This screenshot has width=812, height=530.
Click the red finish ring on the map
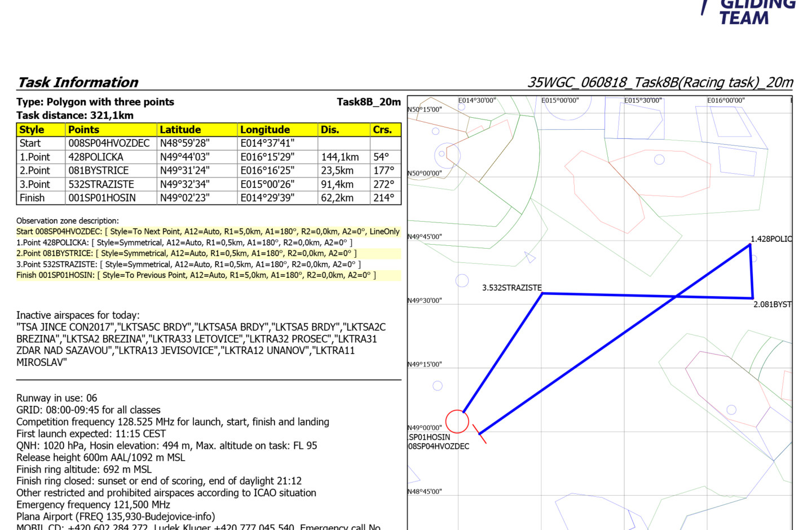[x=457, y=421]
